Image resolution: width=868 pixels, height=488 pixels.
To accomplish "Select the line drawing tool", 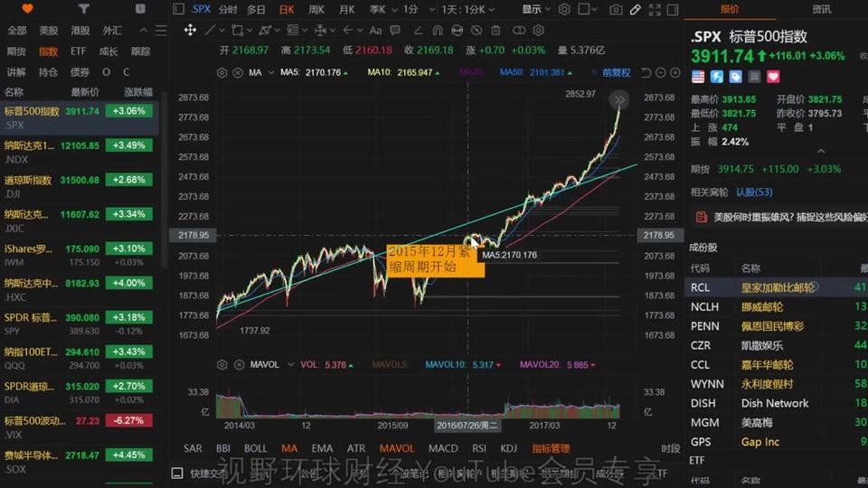I will point(210,30).
